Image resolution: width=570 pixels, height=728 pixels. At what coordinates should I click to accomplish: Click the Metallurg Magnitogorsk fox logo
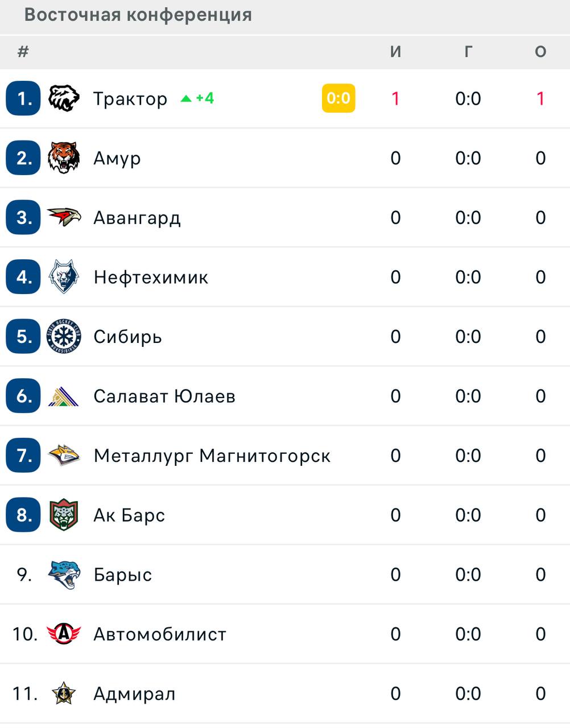click(63, 456)
